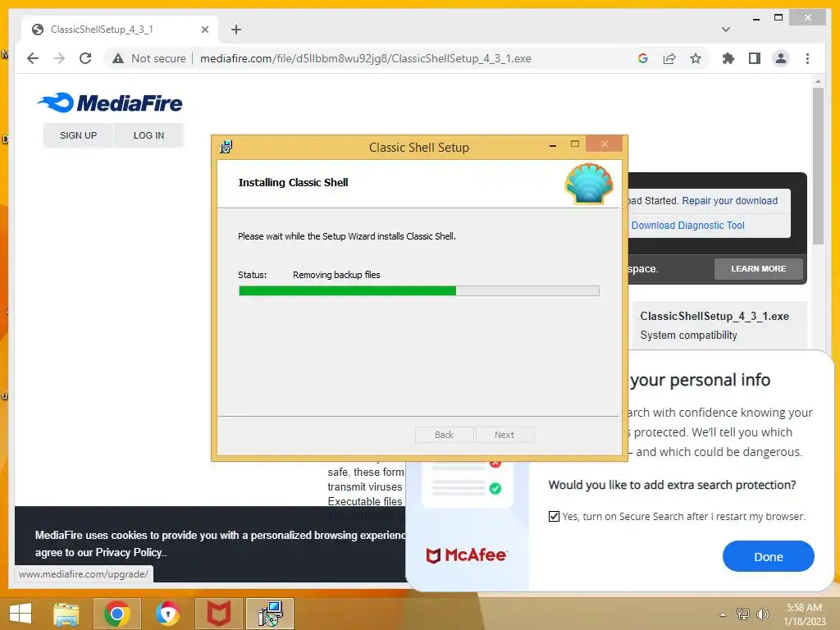
Task: Click the address bar URL
Action: 365,58
